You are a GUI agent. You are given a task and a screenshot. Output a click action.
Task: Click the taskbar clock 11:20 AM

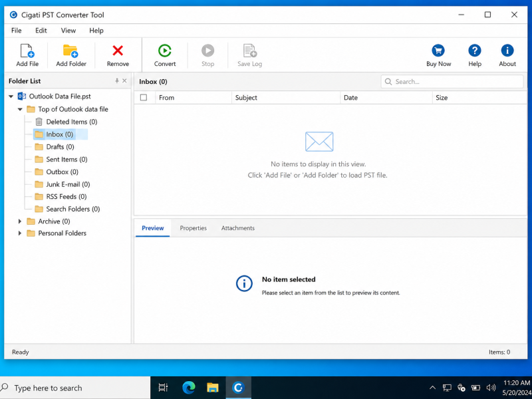pyautogui.click(x=517, y=383)
